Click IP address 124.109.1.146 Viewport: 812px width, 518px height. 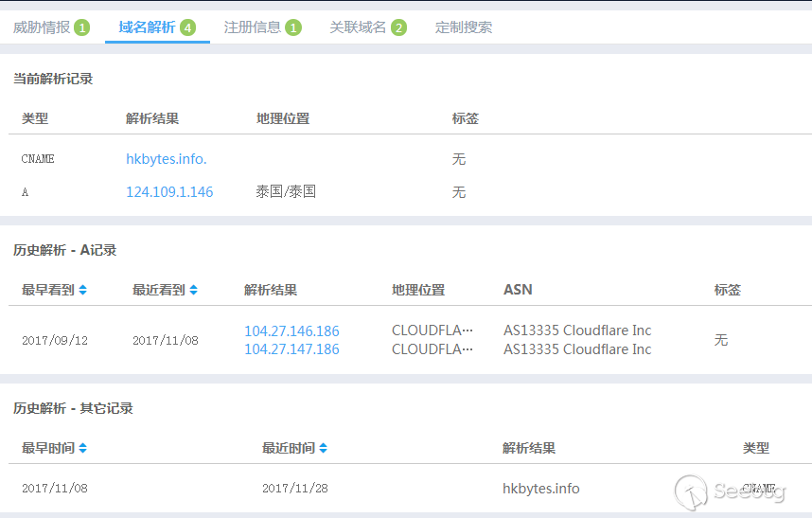click(169, 192)
